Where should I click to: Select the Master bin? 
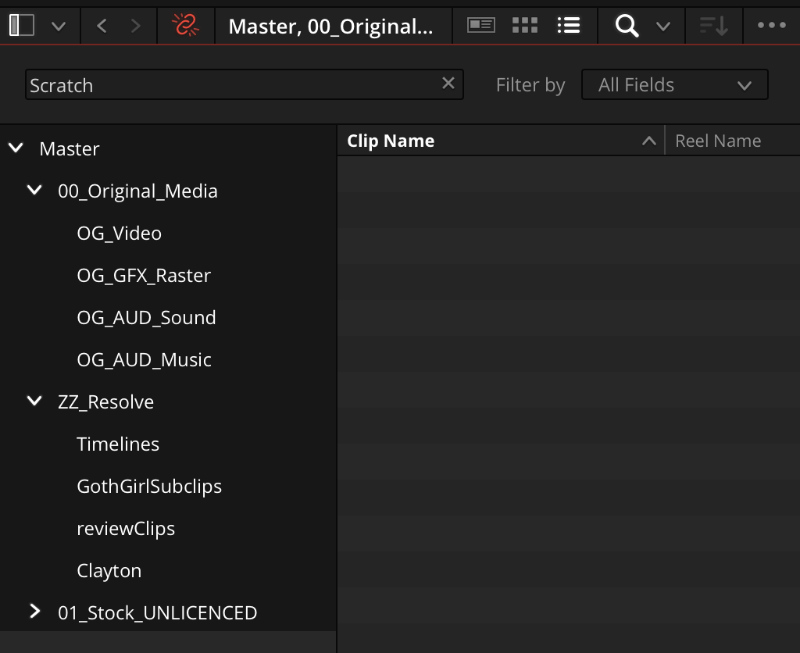point(69,149)
